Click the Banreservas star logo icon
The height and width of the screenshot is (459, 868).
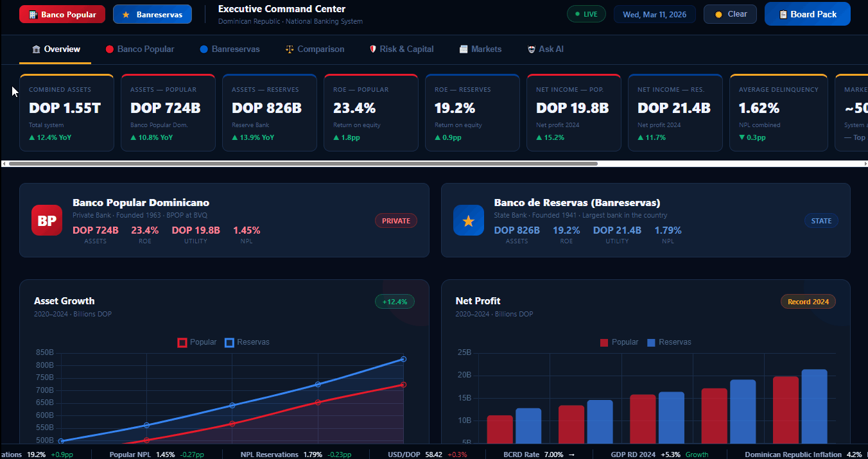(x=469, y=220)
